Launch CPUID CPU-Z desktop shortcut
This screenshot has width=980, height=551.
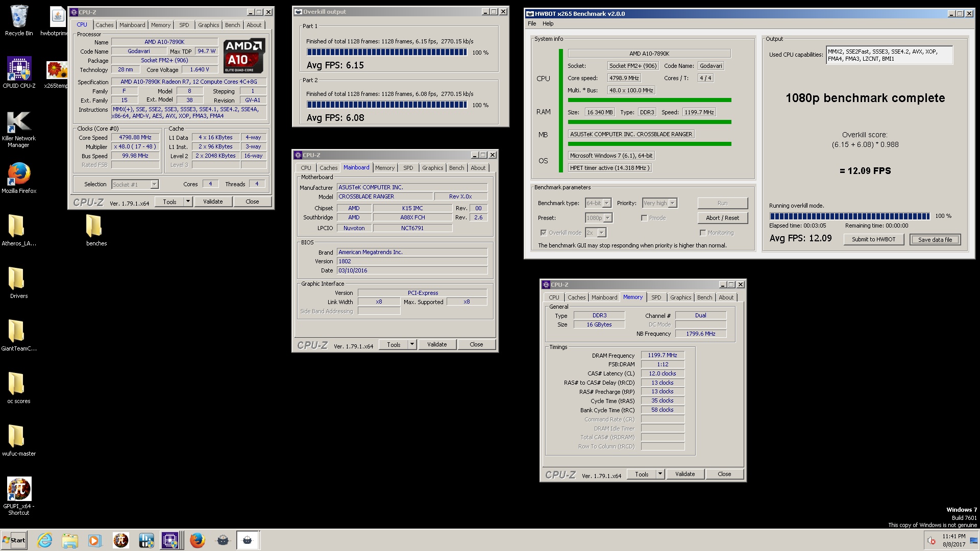click(x=19, y=72)
